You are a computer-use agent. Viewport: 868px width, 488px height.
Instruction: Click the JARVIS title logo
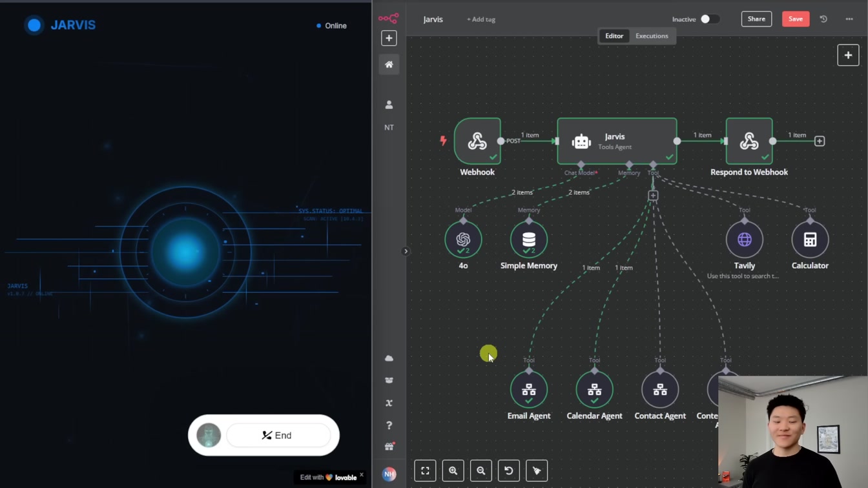[x=60, y=25]
